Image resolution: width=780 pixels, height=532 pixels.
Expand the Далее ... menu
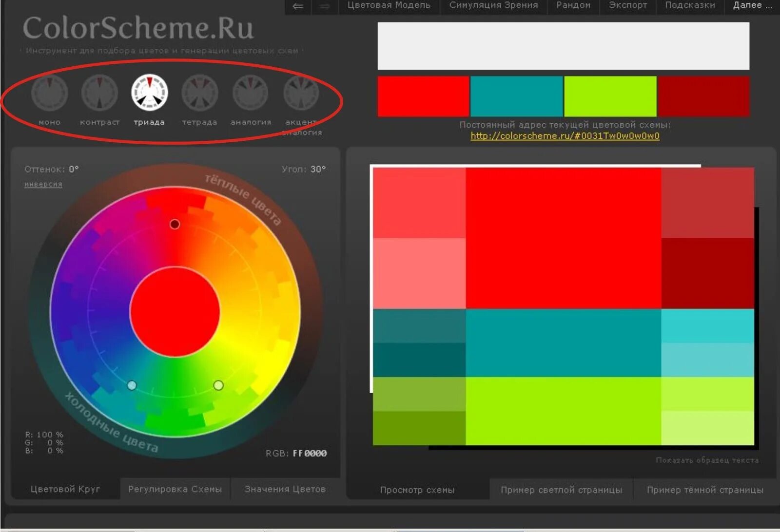point(752,6)
